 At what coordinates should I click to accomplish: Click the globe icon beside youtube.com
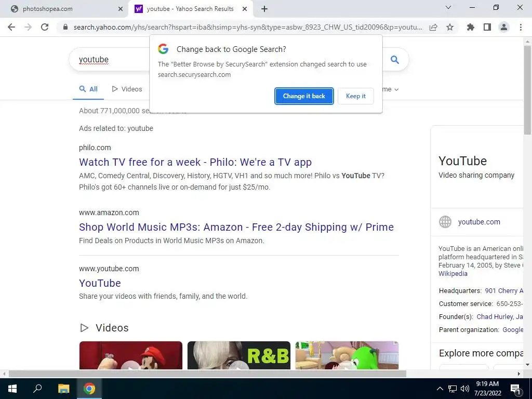445,222
